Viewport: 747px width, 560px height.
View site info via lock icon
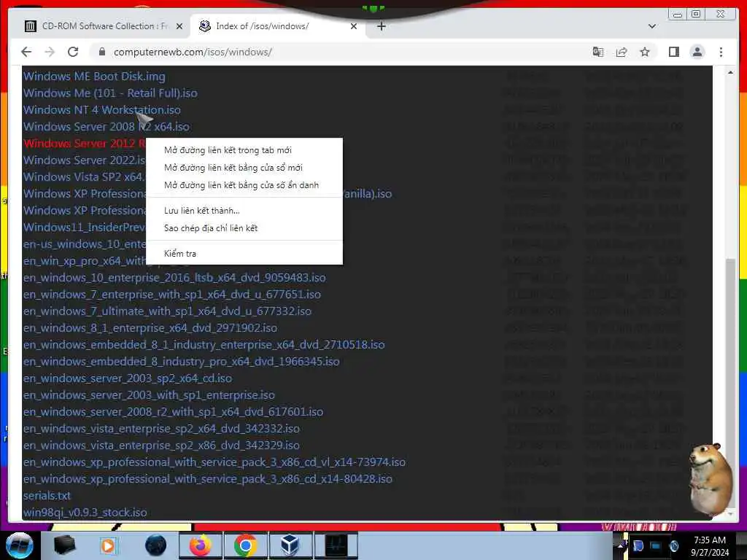(x=102, y=52)
